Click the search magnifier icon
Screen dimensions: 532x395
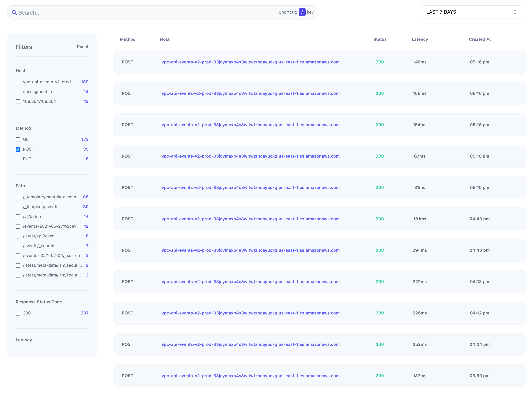coord(15,12)
